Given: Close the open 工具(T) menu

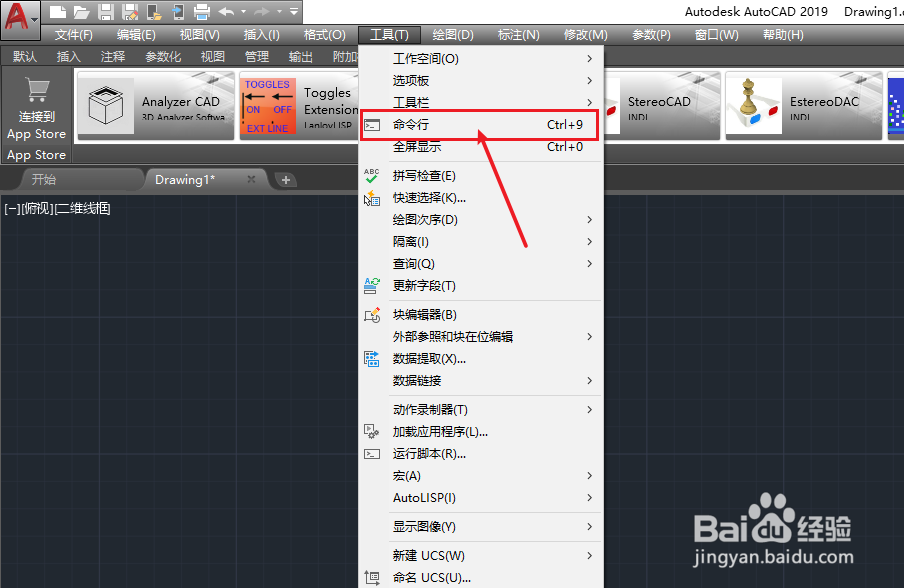Looking at the screenshot, I should 389,35.
